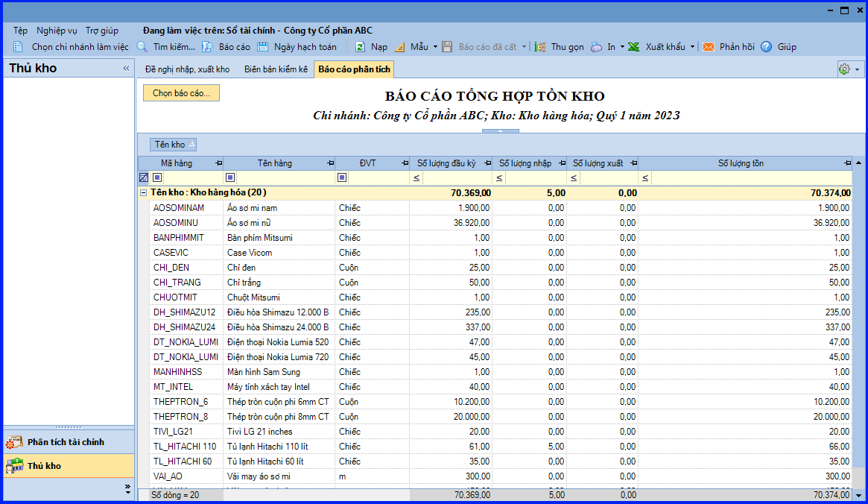
Task: Click the Chọn chi nhánh làm việc icon
Action: coord(18,47)
